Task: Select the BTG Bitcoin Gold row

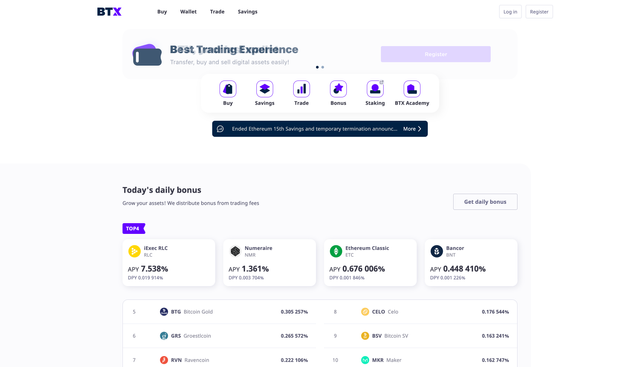Action: pos(219,312)
